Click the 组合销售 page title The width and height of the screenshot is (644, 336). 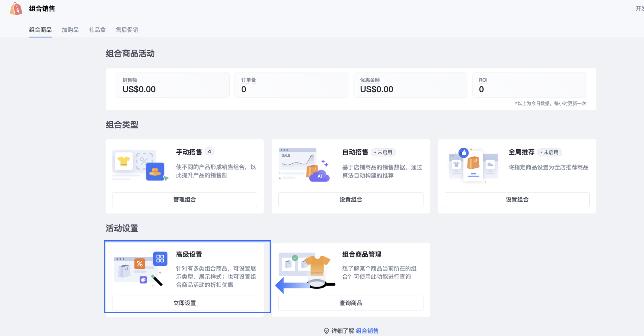coord(42,8)
